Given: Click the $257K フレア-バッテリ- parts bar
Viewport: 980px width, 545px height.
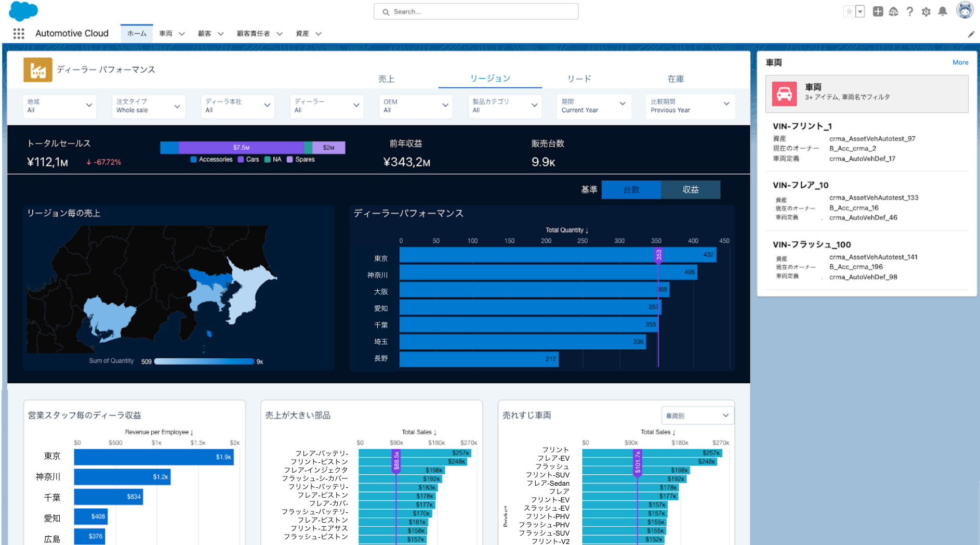Looking at the screenshot, I should coord(415,453).
